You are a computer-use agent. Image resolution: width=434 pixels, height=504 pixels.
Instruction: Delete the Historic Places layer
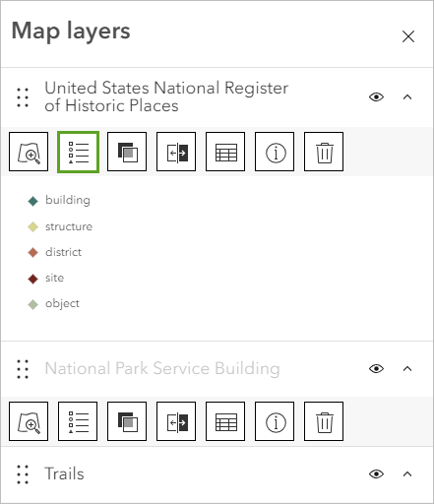[x=324, y=152]
